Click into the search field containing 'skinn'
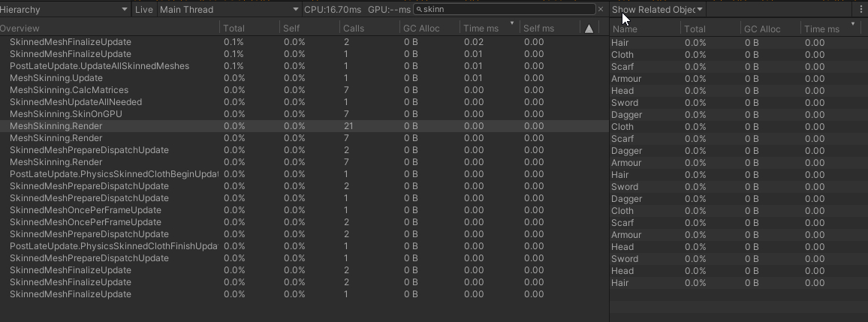 pos(507,10)
